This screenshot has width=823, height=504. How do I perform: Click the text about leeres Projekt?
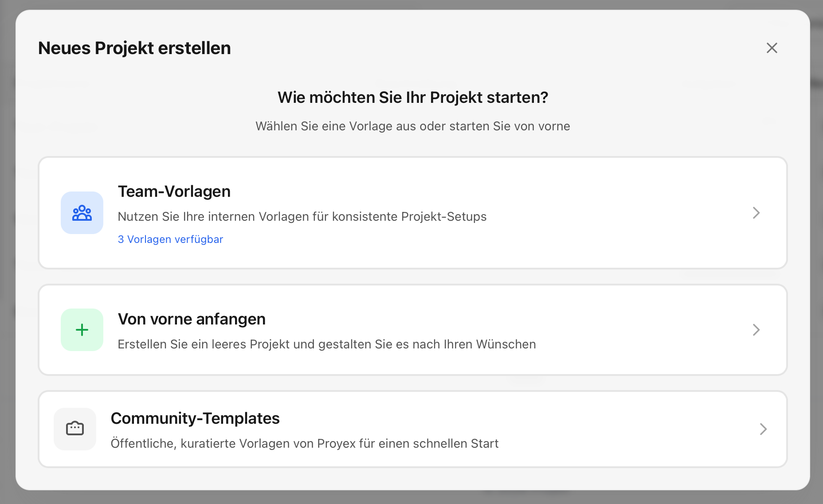[x=327, y=344]
